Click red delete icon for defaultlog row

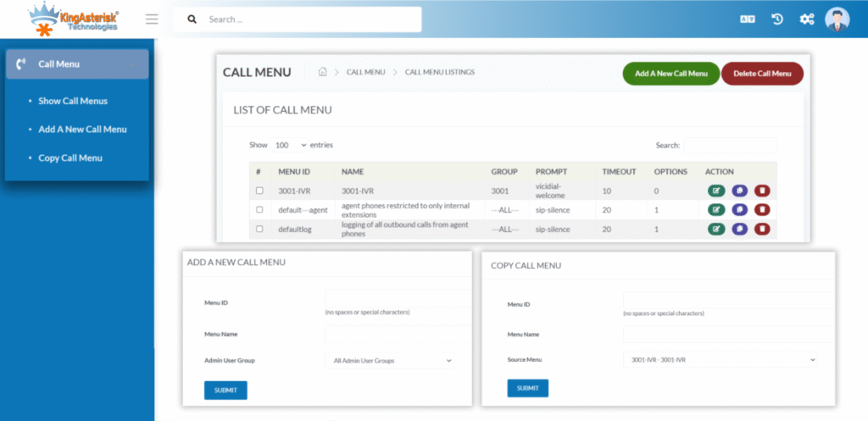(762, 229)
